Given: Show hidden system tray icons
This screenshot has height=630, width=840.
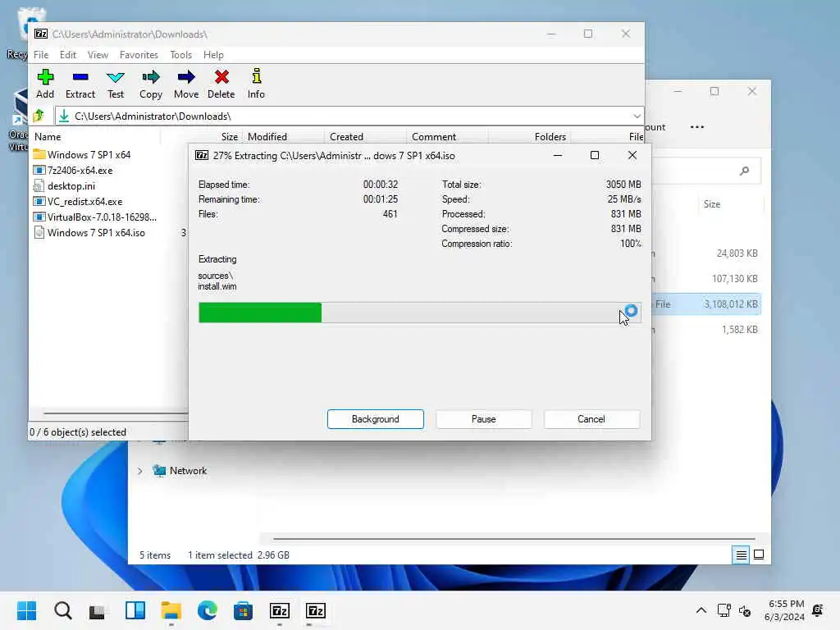Looking at the screenshot, I should point(701,610).
